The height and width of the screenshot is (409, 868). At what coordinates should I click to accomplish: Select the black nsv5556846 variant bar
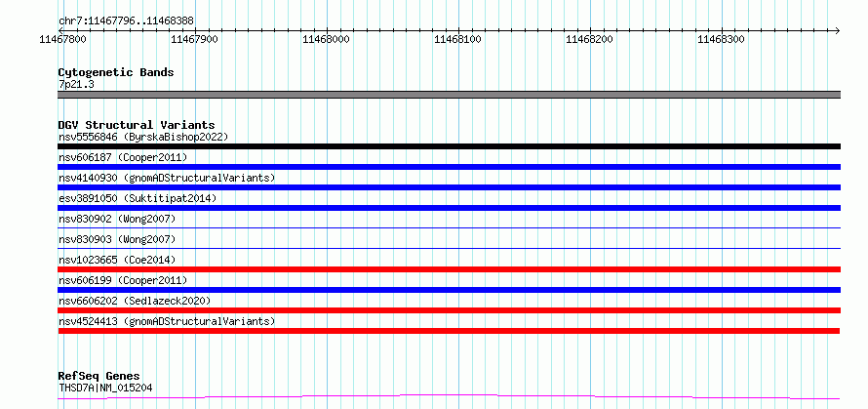tap(449, 146)
